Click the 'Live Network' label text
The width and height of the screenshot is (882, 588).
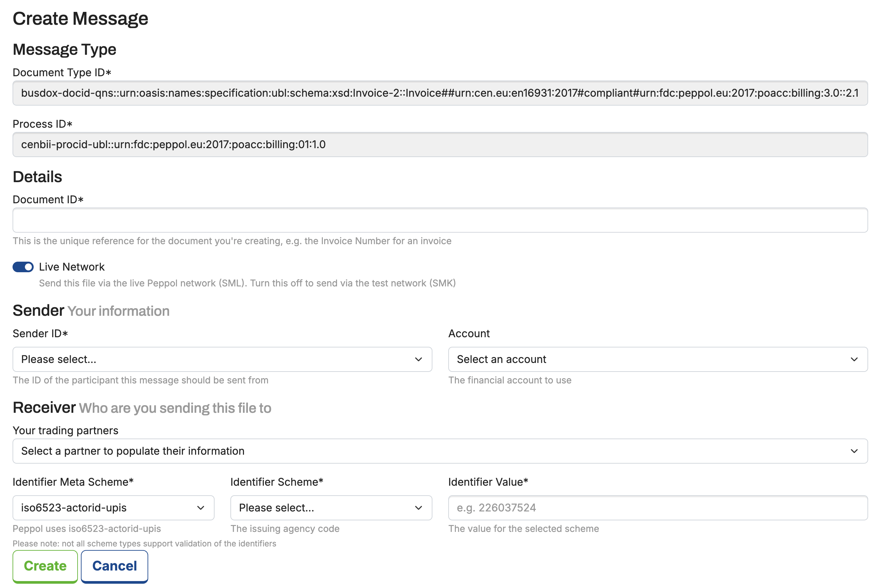(x=72, y=267)
